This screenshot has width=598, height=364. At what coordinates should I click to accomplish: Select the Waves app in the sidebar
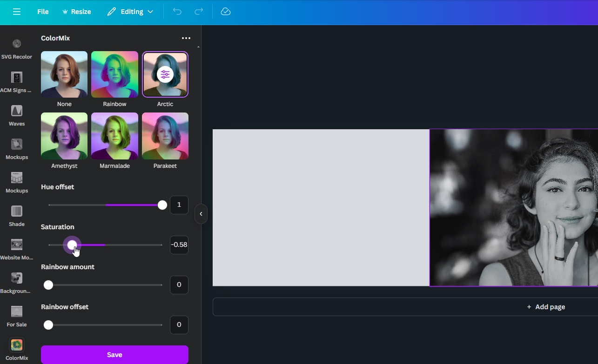point(17,113)
